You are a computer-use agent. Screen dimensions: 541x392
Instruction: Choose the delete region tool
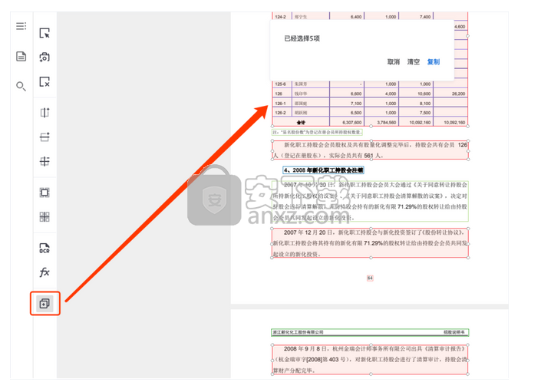click(45, 82)
